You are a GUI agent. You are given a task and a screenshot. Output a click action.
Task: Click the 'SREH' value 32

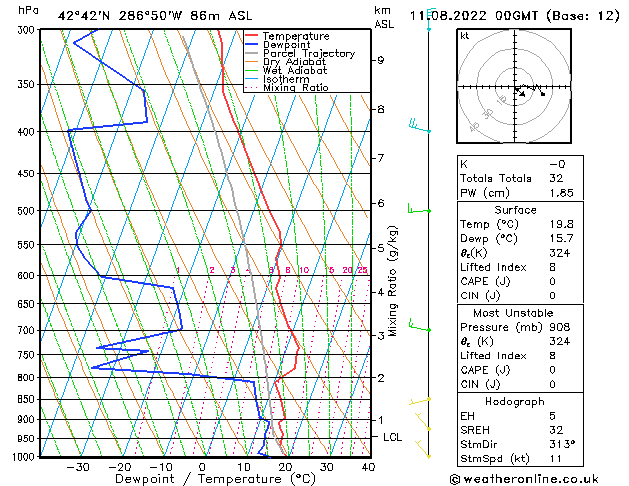click(x=556, y=430)
